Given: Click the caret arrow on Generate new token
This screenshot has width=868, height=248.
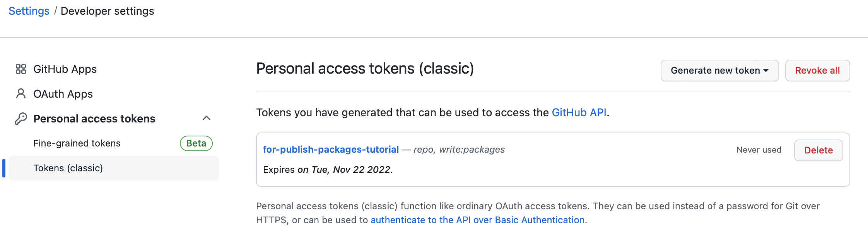Looking at the screenshot, I should (x=766, y=71).
